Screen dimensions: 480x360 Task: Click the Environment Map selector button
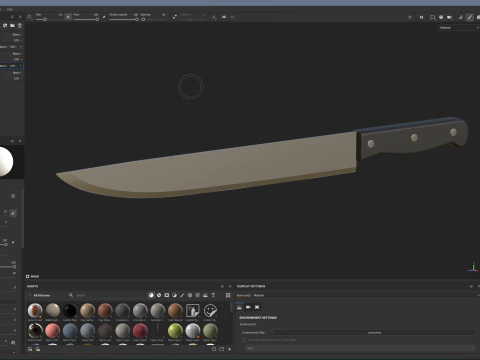(x=374, y=332)
